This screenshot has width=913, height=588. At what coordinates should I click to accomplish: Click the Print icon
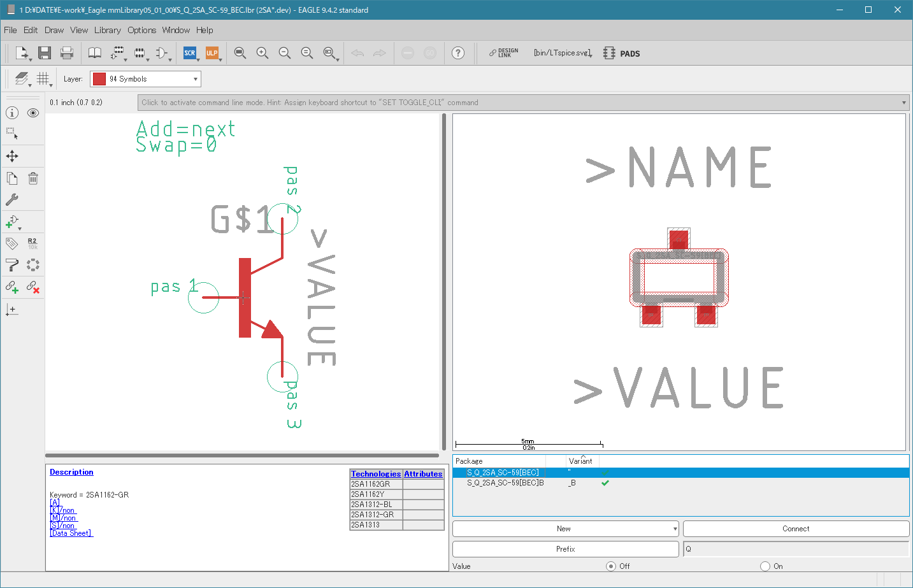(67, 53)
